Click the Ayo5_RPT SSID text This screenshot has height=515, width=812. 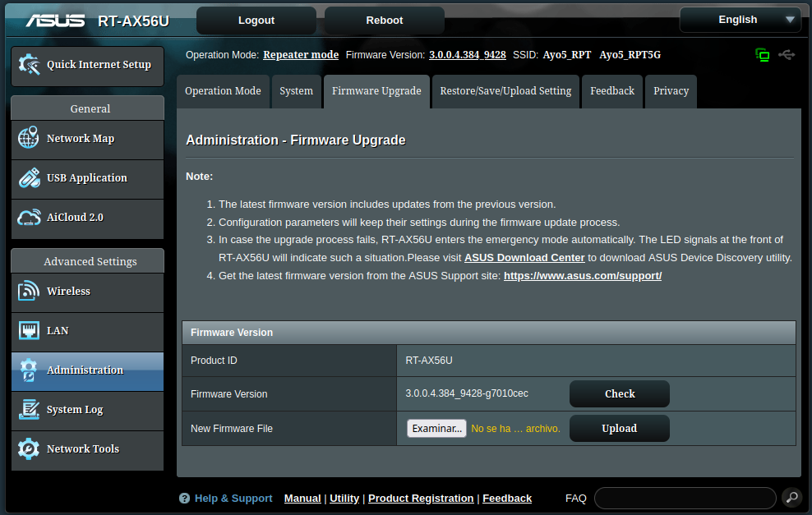coord(566,55)
